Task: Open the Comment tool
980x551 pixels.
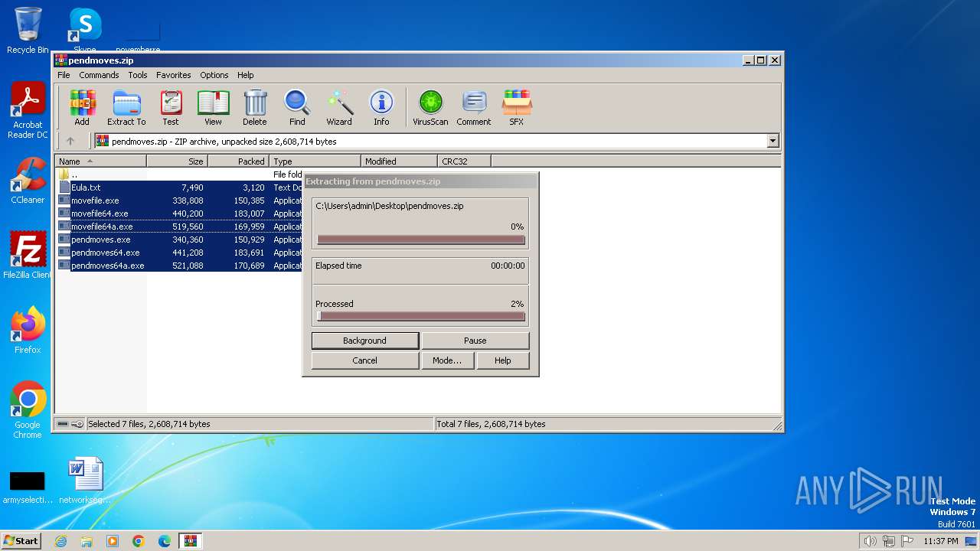Action: pyautogui.click(x=474, y=107)
